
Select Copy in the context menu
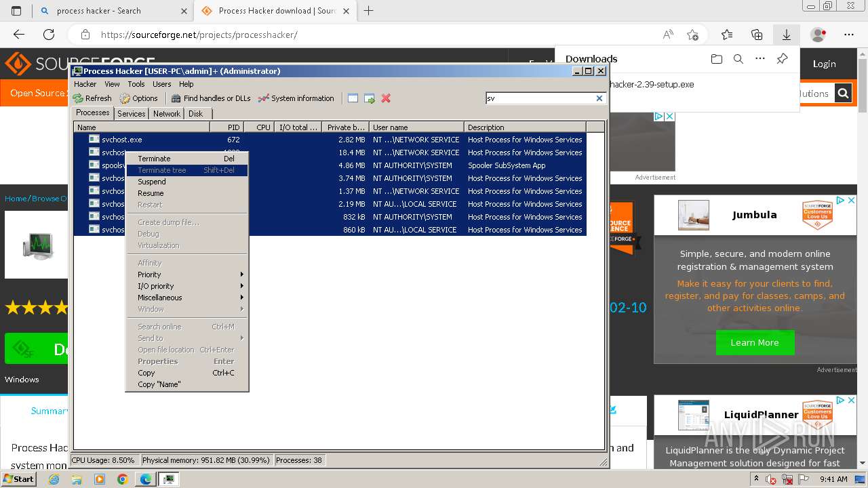click(187, 373)
